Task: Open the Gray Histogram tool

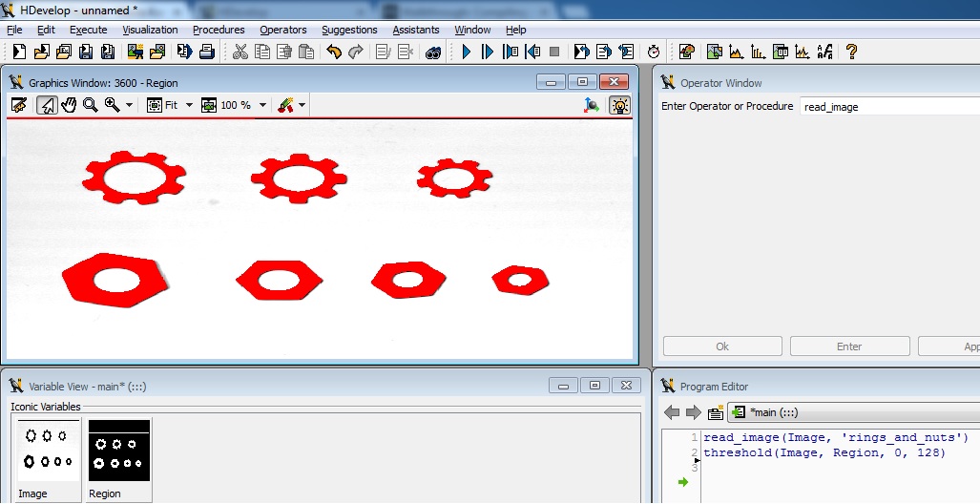Action: tap(737, 52)
